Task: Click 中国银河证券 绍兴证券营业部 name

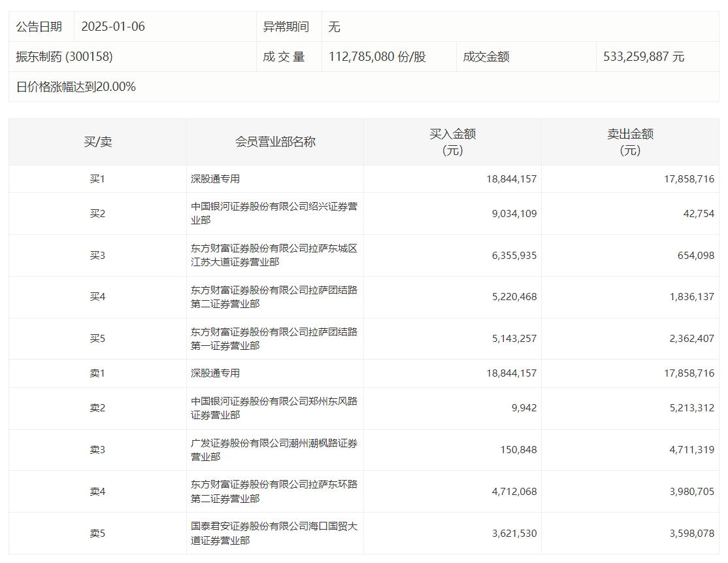Action: (x=274, y=213)
